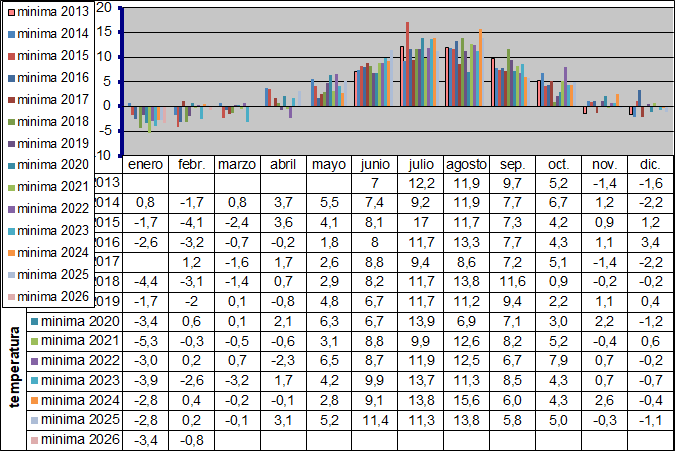This screenshot has width=675, height=451.
Task: Click the 'junio' category label
Action: click(x=375, y=164)
